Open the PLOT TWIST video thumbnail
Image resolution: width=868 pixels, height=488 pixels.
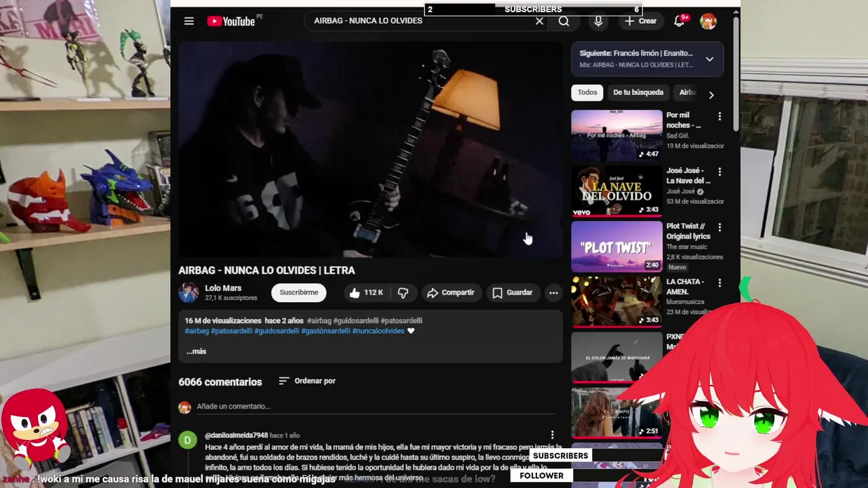[x=616, y=246]
